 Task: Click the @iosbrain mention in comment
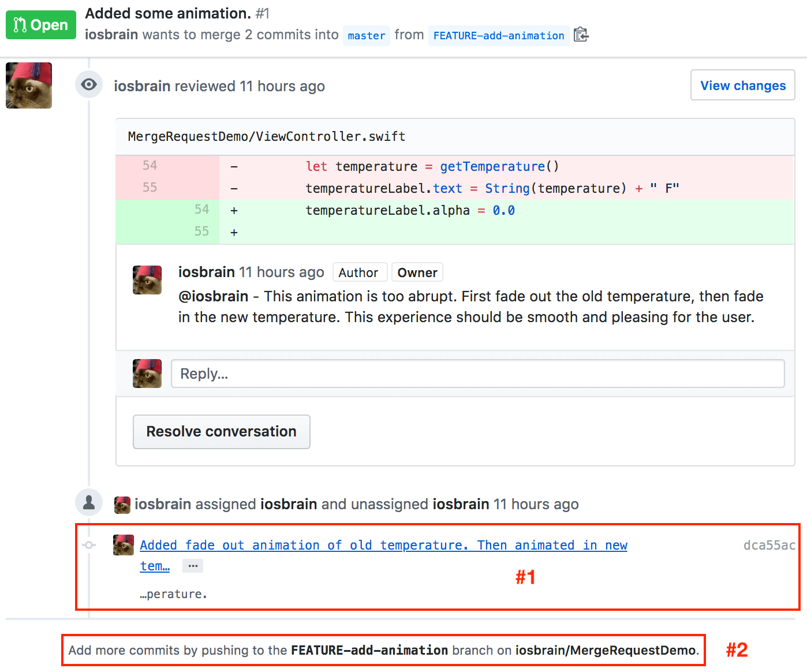click(x=213, y=296)
